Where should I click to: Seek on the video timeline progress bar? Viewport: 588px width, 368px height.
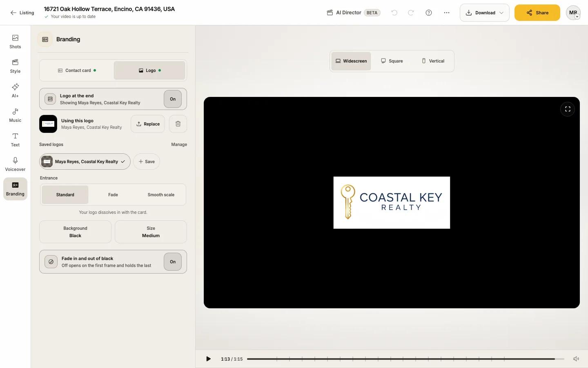pos(405,359)
